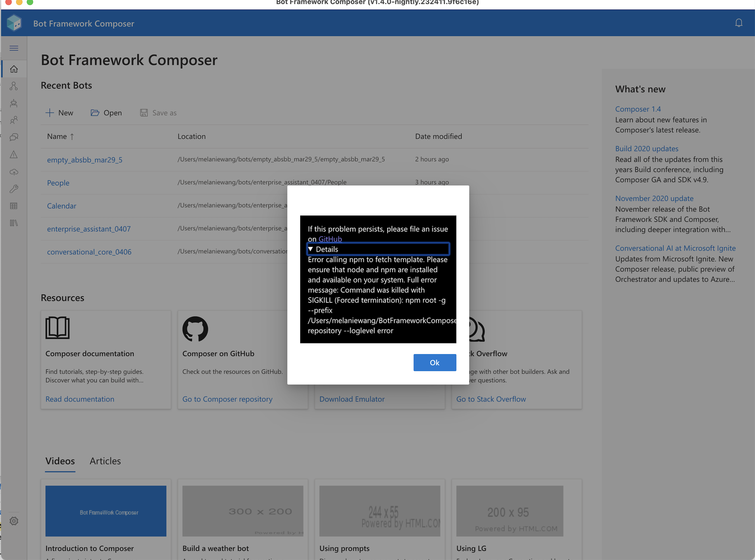This screenshot has height=560, width=755.
Task: Open the Go to Composer repository link
Action: click(227, 399)
